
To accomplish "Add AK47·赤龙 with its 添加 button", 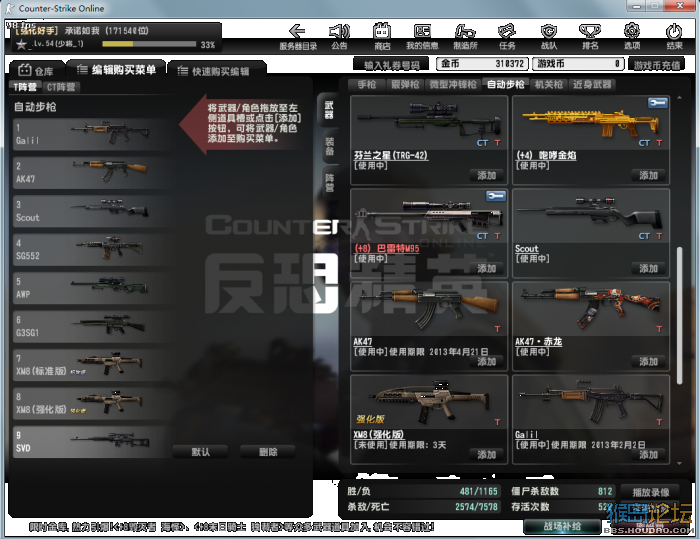I will point(649,361).
